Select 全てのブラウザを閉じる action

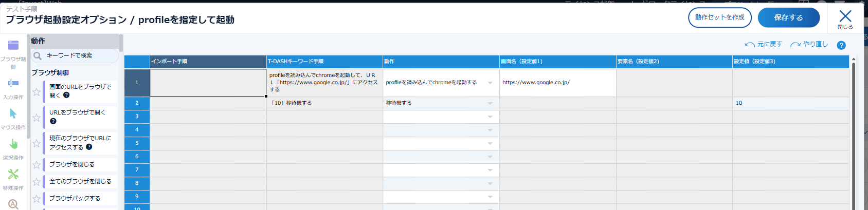(80, 181)
